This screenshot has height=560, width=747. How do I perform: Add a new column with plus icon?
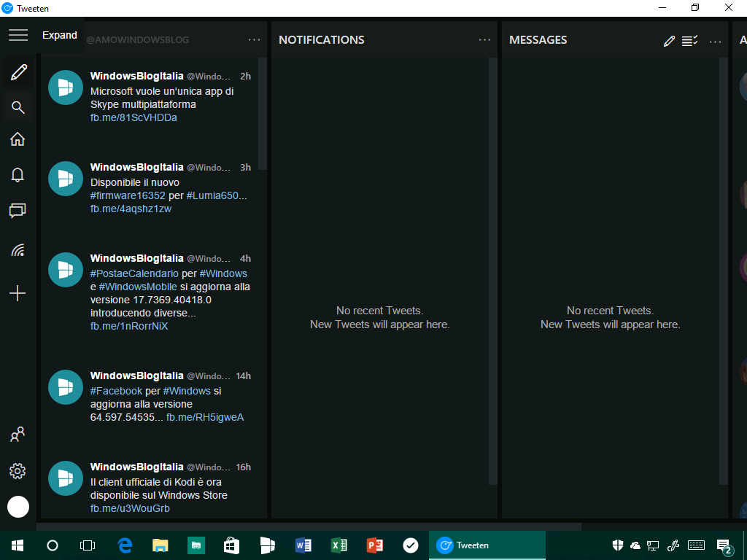(18, 293)
